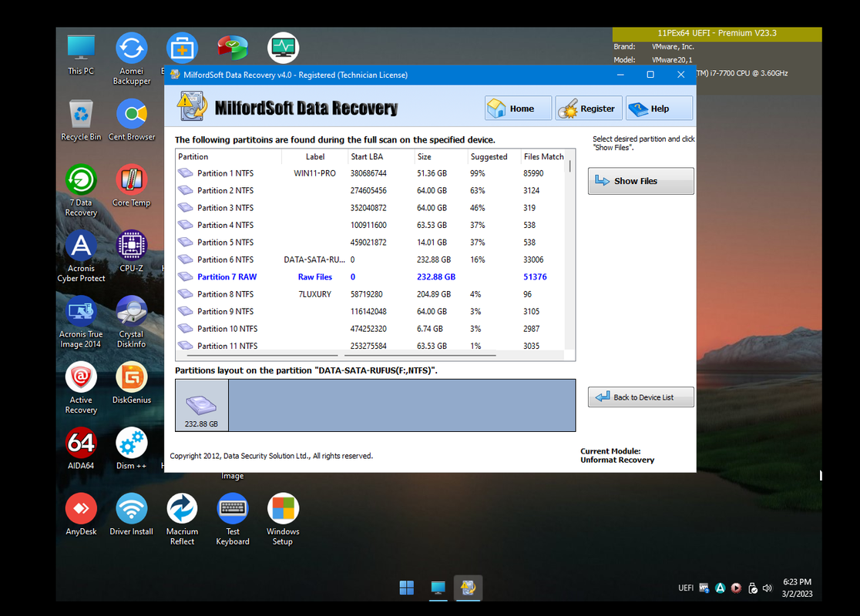This screenshot has width=860, height=616.
Task: Open the heartbeat monitor desktop icon
Action: 283,48
